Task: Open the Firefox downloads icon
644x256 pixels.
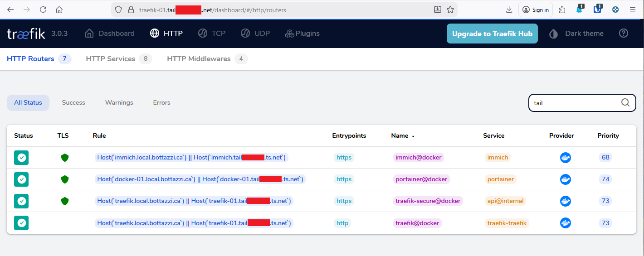Action: click(x=509, y=10)
